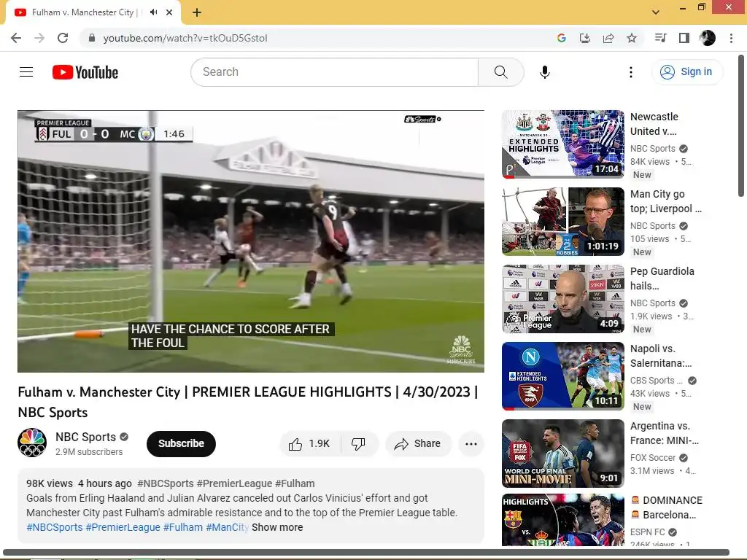Bookmark this tab with star icon

click(x=632, y=38)
